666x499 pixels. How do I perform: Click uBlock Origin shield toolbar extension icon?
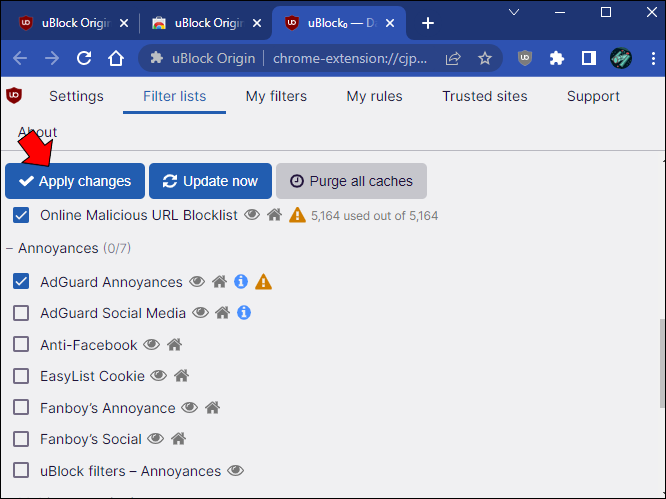[525, 58]
